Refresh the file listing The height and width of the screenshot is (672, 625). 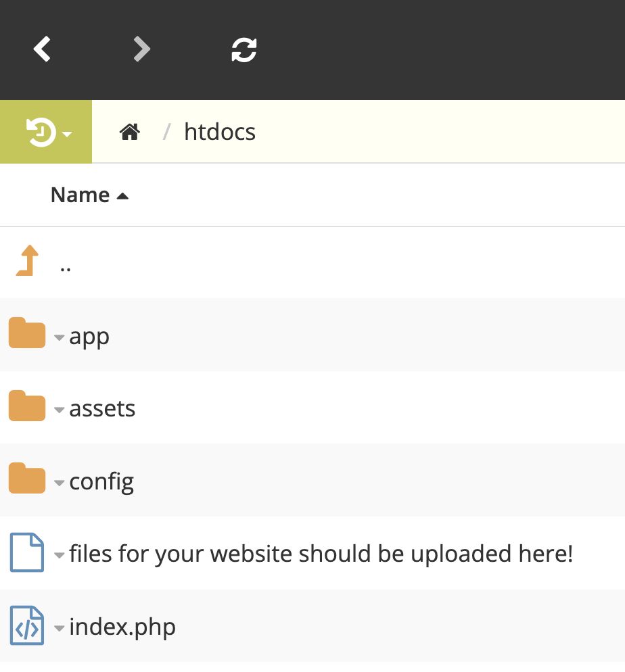pos(244,49)
